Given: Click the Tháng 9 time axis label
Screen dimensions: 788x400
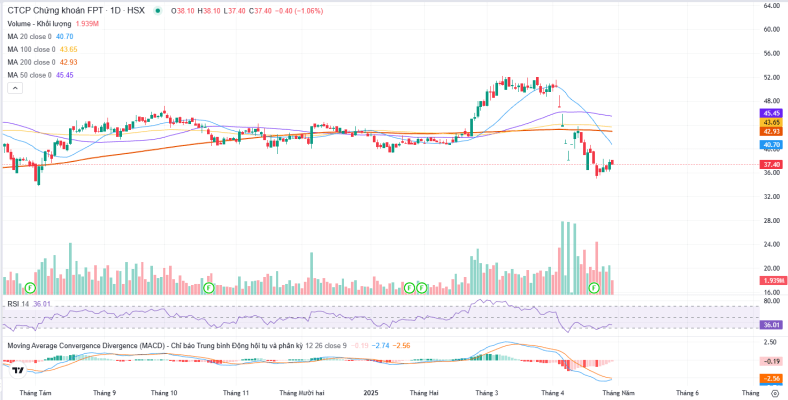Looking at the screenshot, I should click(x=105, y=392).
